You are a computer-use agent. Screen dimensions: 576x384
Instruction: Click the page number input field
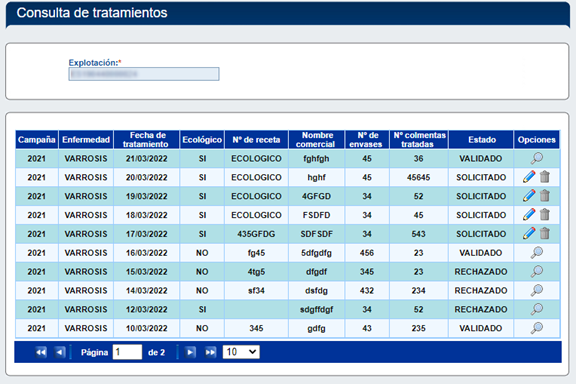tap(127, 352)
